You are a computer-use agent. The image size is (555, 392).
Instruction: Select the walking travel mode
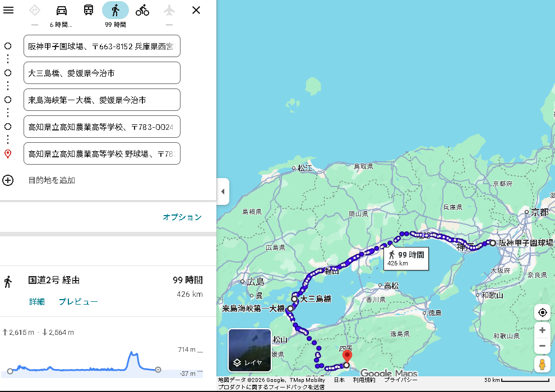coord(115,10)
